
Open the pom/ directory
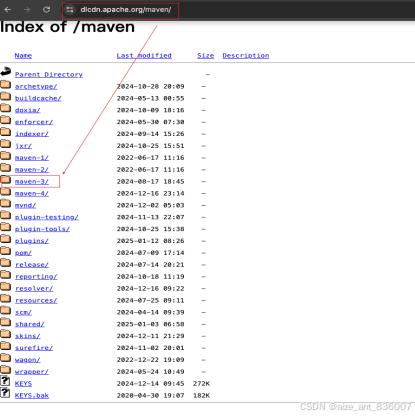(x=23, y=253)
